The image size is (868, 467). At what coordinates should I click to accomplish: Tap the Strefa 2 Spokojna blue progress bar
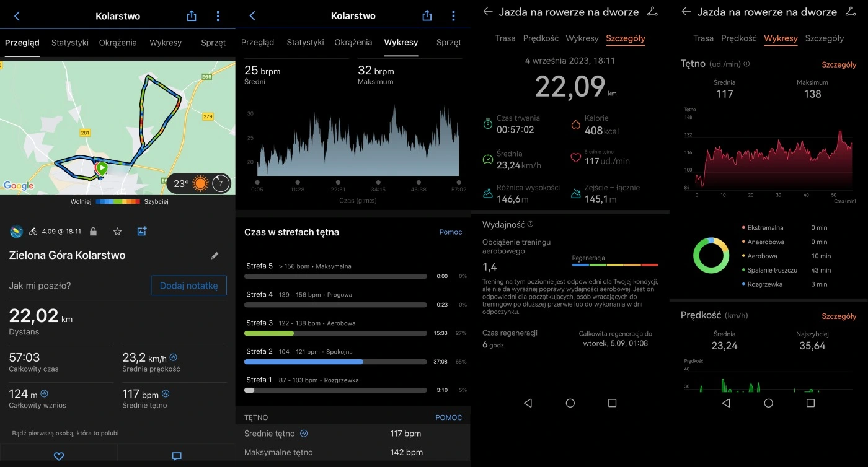click(304, 362)
